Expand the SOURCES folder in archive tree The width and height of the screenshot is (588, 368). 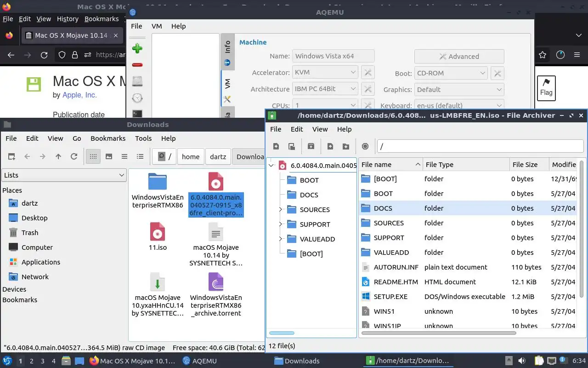coord(280,209)
